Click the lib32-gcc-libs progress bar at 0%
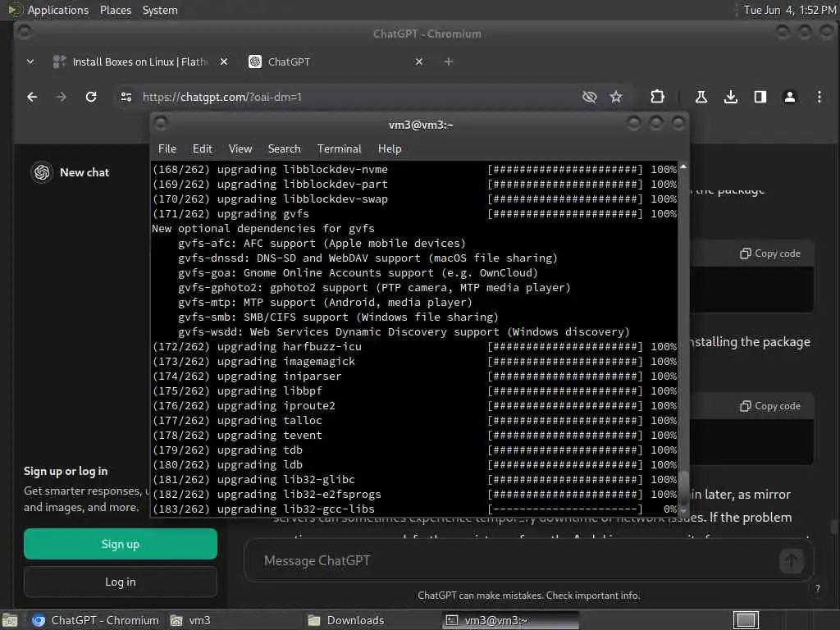 tap(564, 509)
